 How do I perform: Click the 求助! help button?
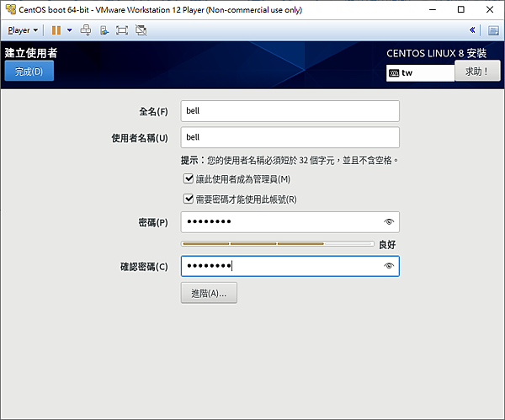click(x=477, y=71)
